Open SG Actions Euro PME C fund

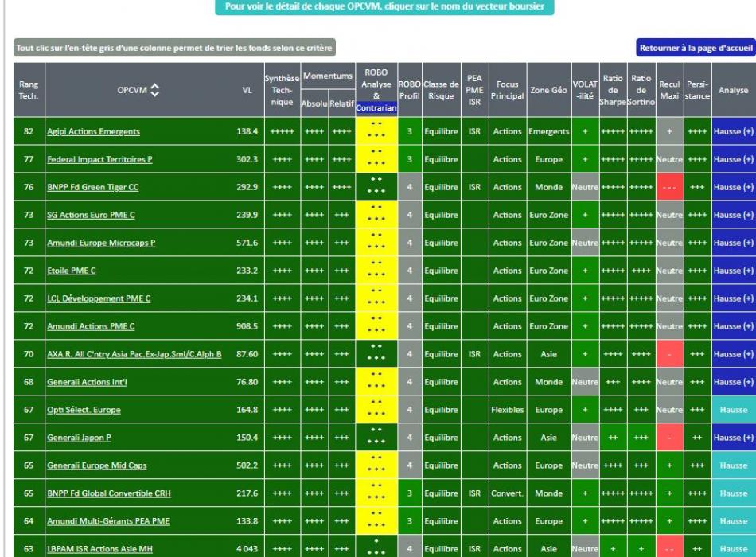[x=91, y=215]
